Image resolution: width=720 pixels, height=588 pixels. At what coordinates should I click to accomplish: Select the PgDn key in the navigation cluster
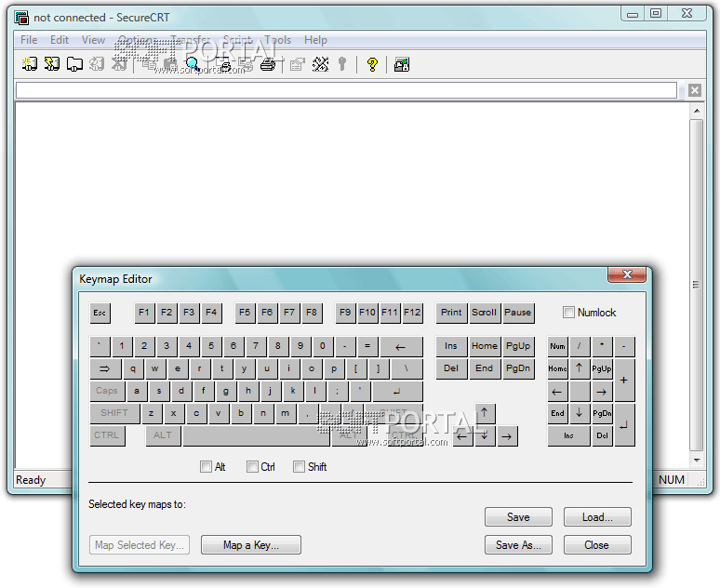pyautogui.click(x=518, y=368)
